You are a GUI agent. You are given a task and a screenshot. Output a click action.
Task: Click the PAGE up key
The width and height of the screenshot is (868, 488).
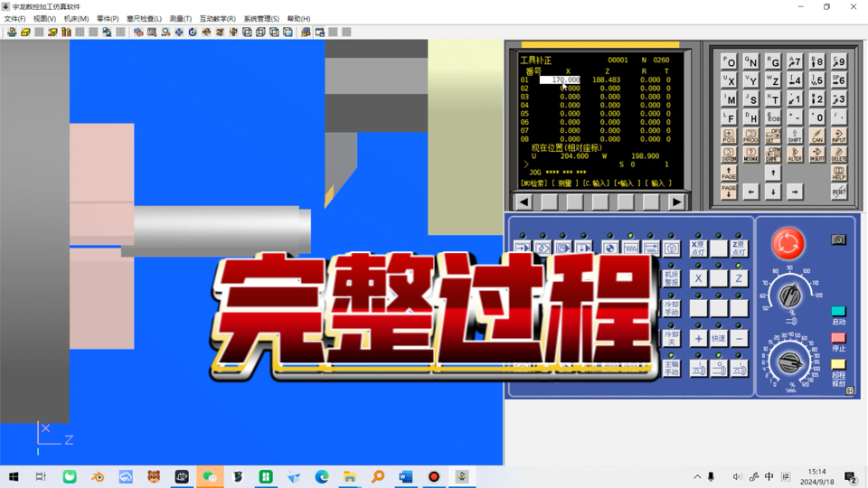click(x=729, y=174)
